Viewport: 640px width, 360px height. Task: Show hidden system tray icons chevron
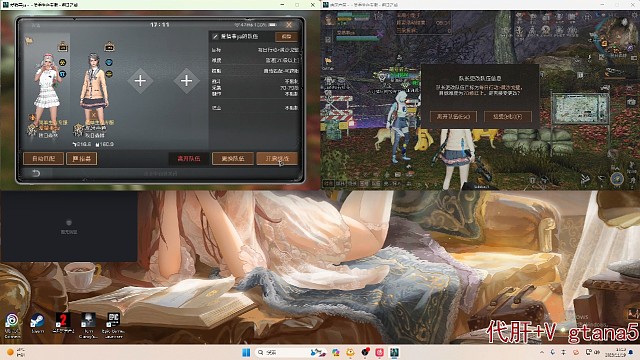[542, 352]
